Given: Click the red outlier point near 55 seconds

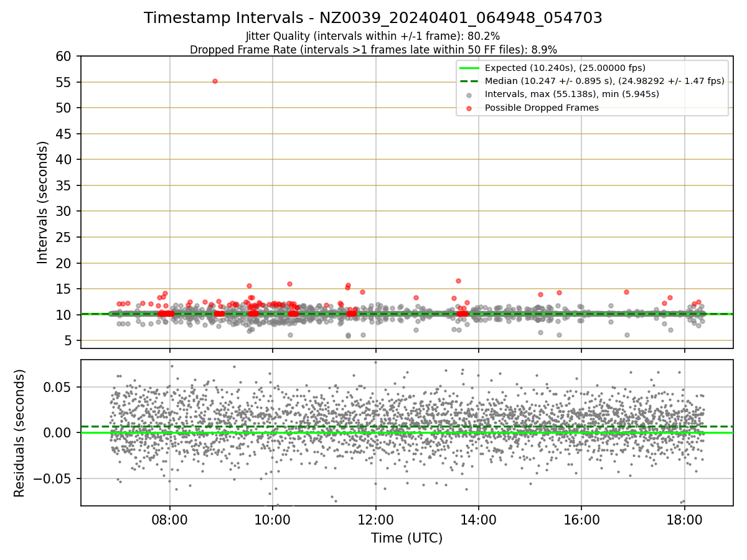Looking at the screenshot, I should pyautogui.click(x=215, y=81).
